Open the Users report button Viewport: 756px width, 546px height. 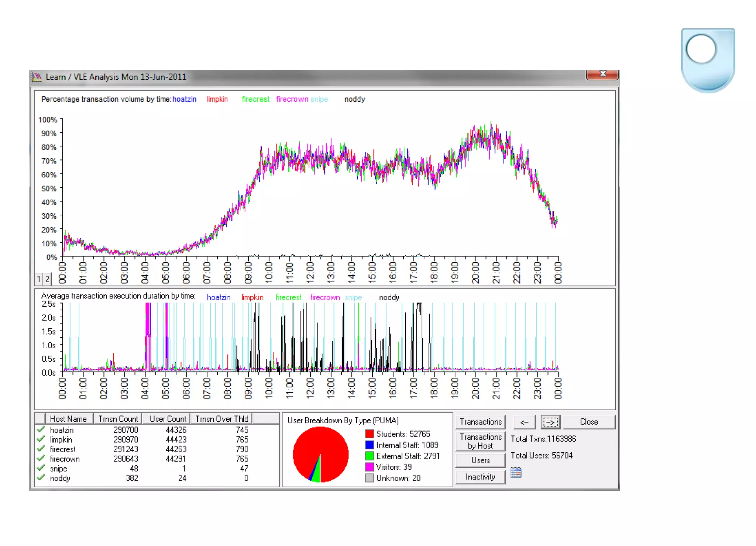pos(480,460)
